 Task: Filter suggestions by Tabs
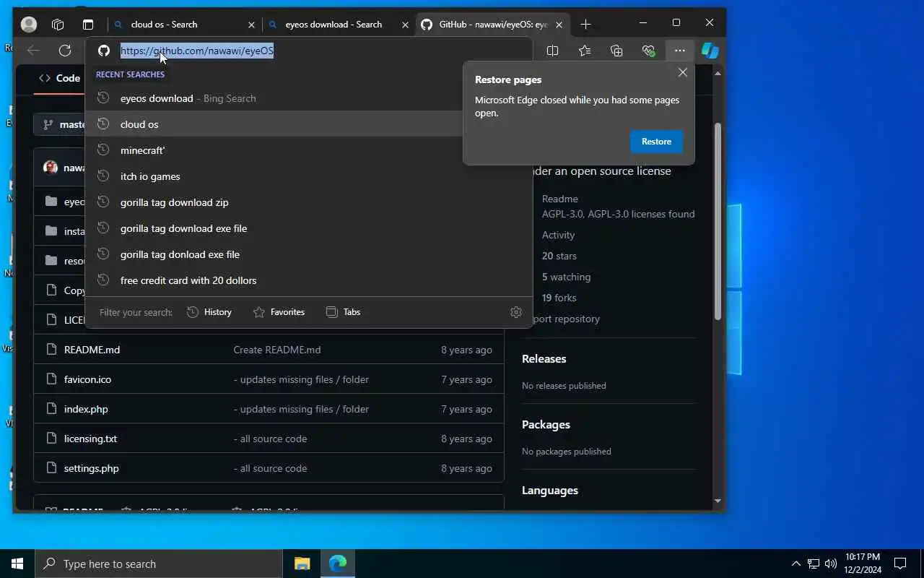coord(343,312)
